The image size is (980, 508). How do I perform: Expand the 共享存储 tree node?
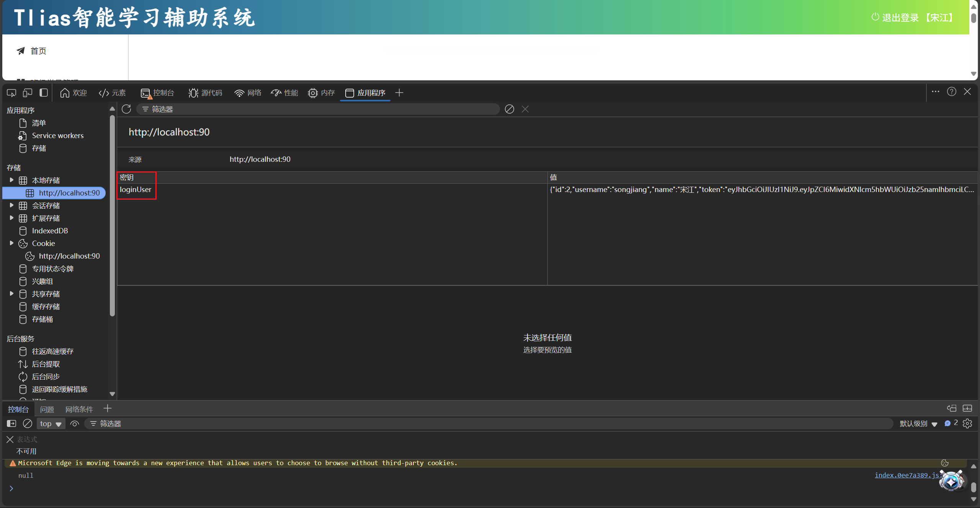tap(11, 294)
